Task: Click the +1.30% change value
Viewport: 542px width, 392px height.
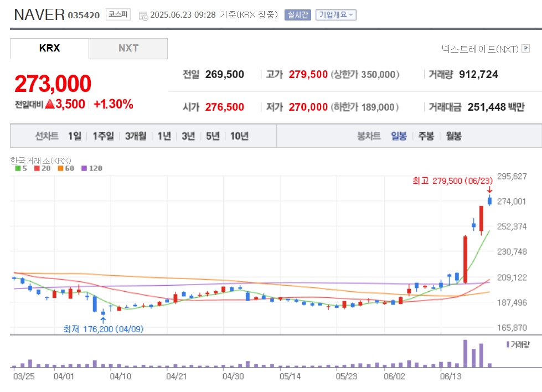Action: pyautogui.click(x=113, y=104)
